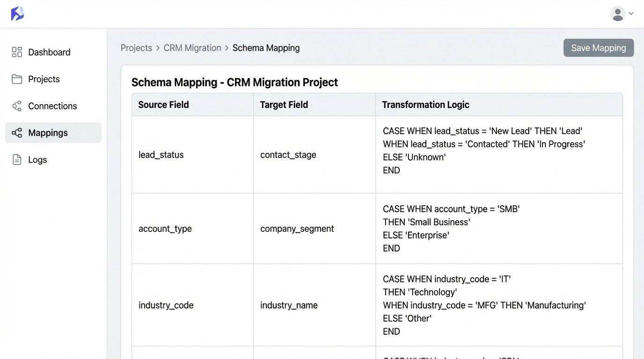
Task: Open Logs from the sidebar navigation
Action: click(37, 159)
